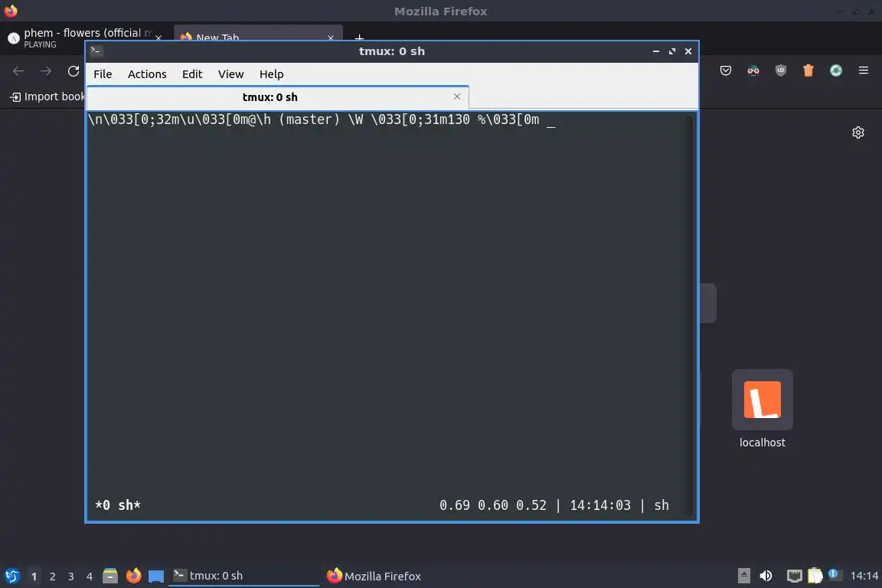Open the View menu
Image resolution: width=882 pixels, height=588 pixels.
(x=230, y=74)
